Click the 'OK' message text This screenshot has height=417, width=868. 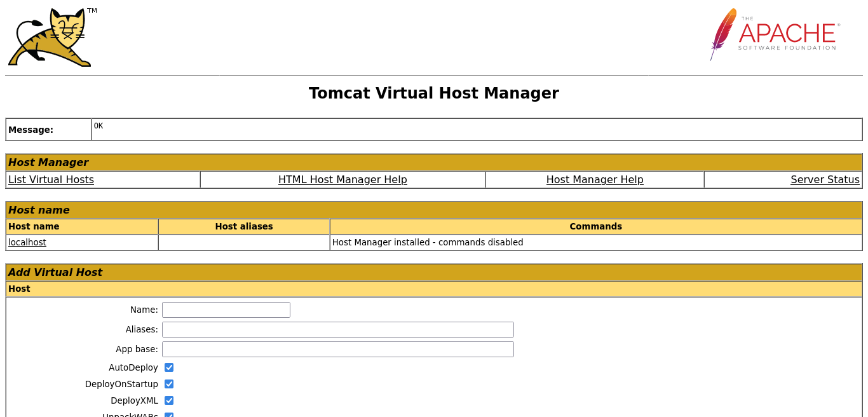tap(98, 126)
